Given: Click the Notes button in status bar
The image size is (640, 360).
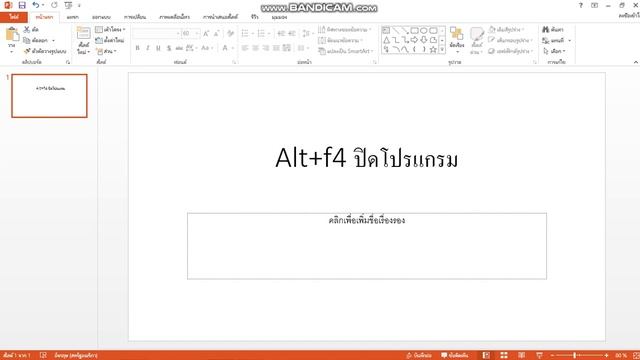Looking at the screenshot, I should pos(419,356).
